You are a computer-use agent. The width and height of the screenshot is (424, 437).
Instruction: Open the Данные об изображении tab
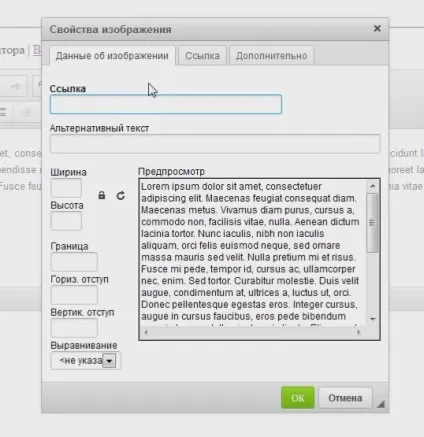pos(112,56)
